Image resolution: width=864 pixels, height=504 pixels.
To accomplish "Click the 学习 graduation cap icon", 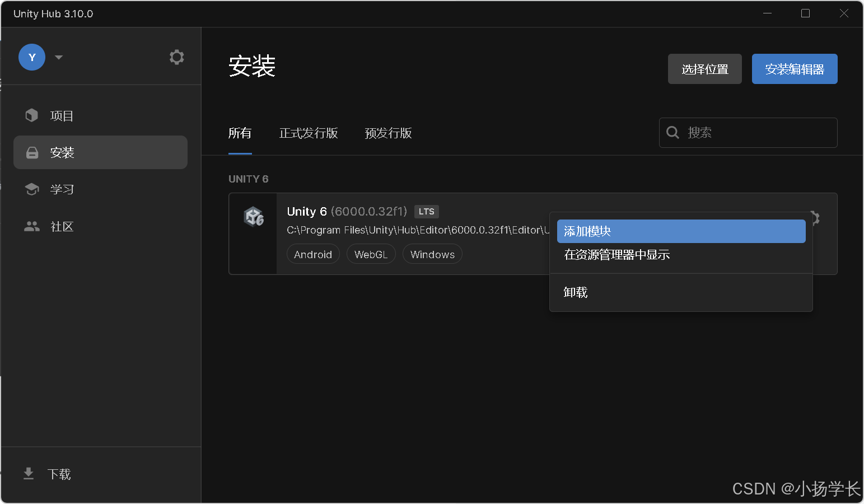I will (x=32, y=189).
